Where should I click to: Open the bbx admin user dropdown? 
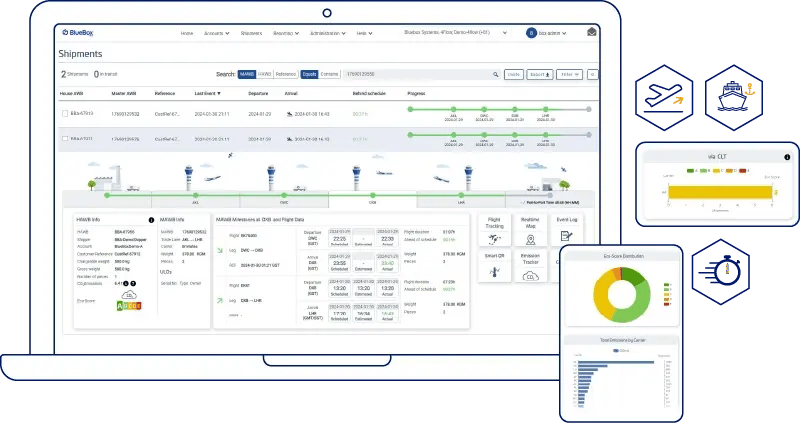[553, 33]
